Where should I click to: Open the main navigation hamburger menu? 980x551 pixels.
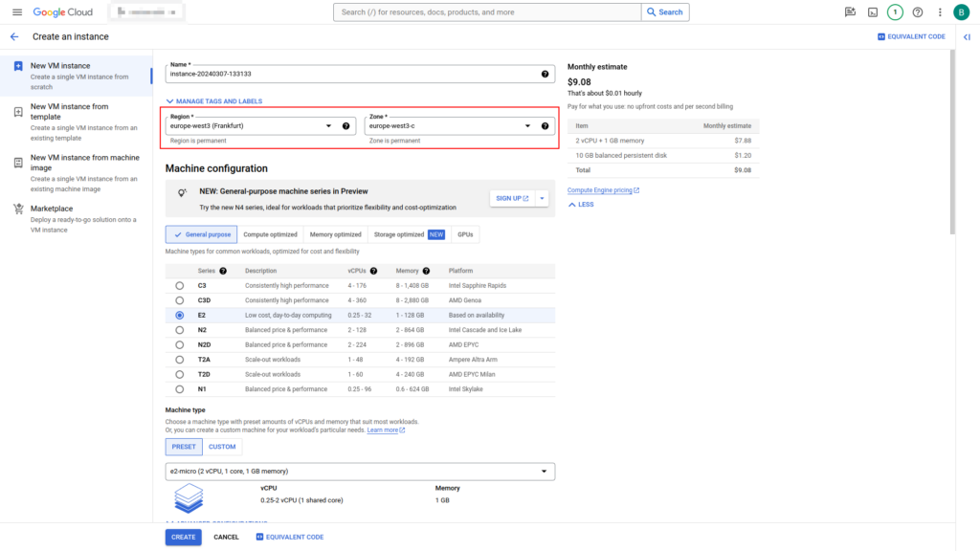pos(16,12)
